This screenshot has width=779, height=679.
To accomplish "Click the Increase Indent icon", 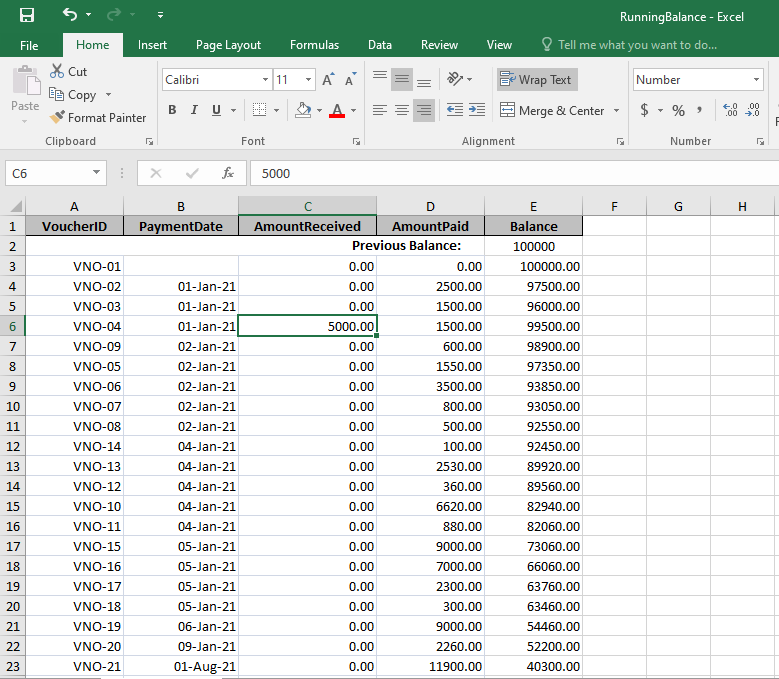I will [477, 110].
